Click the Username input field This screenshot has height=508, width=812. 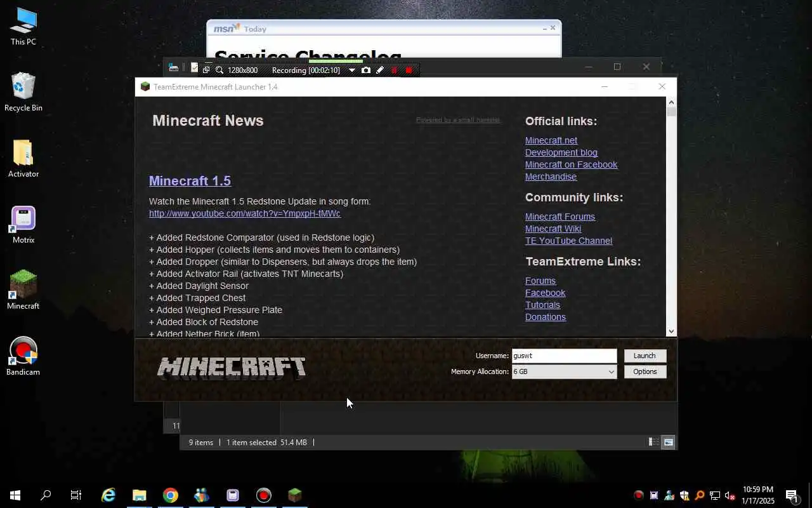564,356
